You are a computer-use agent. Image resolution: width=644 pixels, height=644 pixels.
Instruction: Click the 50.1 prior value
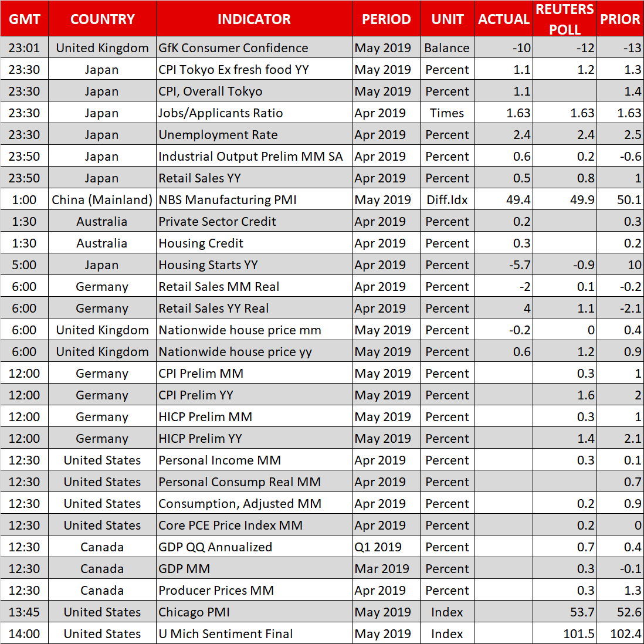(x=620, y=199)
